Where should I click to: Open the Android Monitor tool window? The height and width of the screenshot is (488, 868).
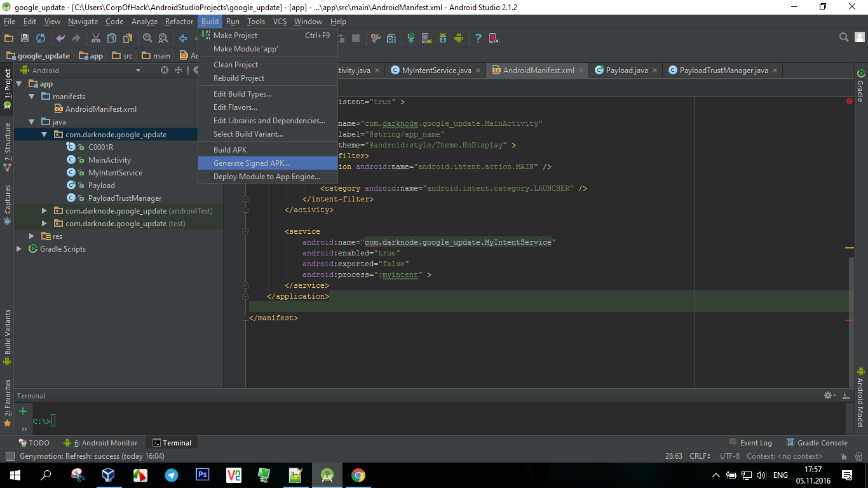click(100, 443)
